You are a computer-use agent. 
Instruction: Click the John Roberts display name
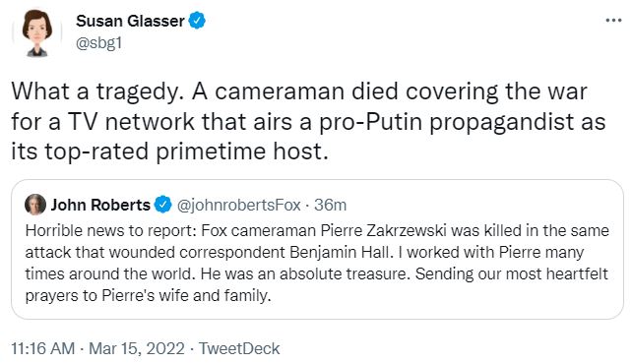click(100, 205)
